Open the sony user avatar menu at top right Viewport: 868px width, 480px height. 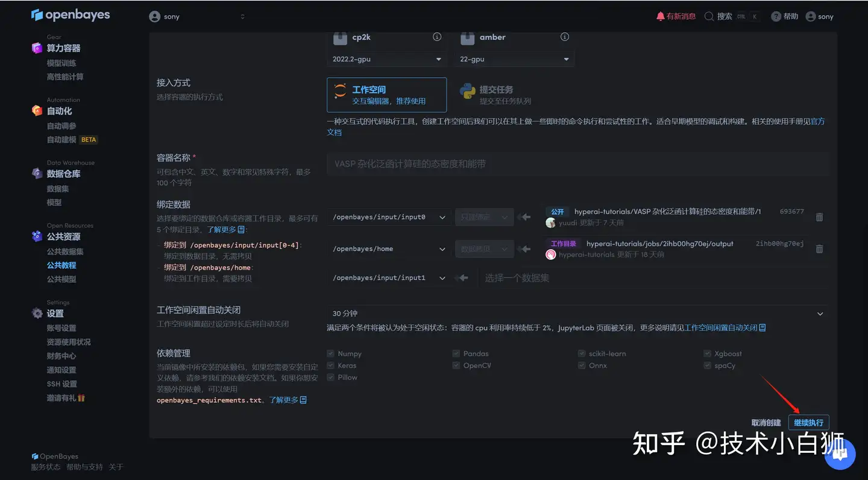(x=811, y=16)
